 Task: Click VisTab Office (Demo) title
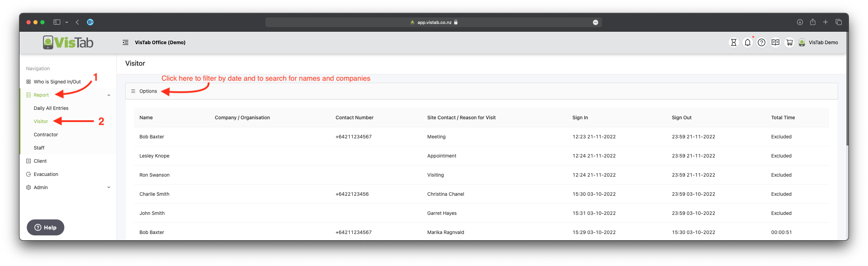point(160,42)
